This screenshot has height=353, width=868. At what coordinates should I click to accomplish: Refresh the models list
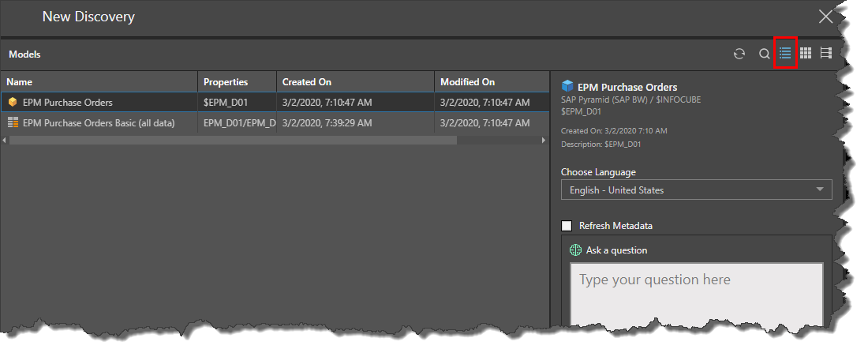pyautogui.click(x=739, y=54)
